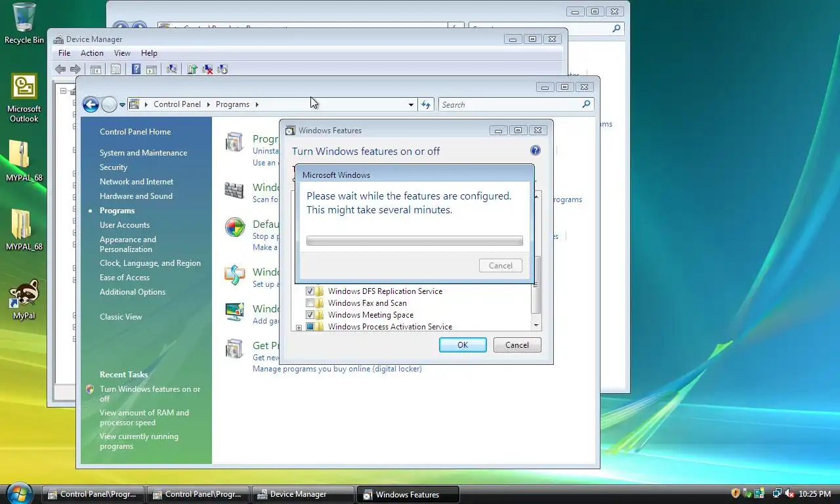
Task: Open Properties icon in Device Manager toolbar
Action: point(115,69)
